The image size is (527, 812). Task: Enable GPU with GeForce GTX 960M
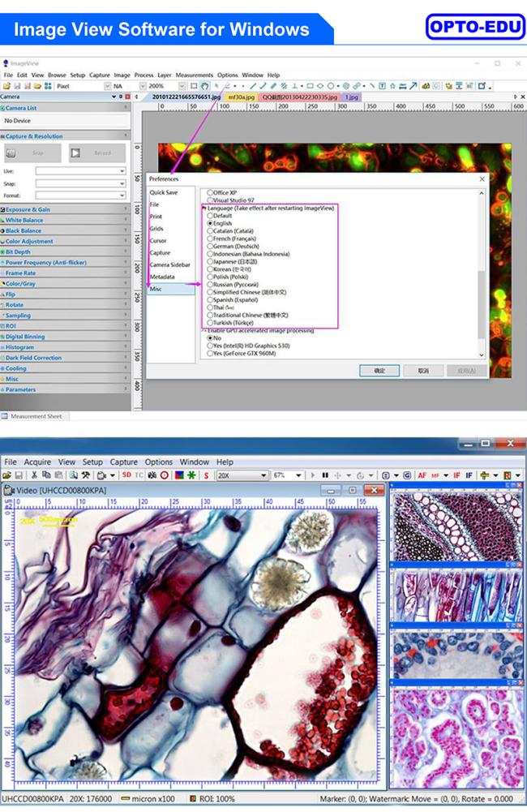(211, 354)
